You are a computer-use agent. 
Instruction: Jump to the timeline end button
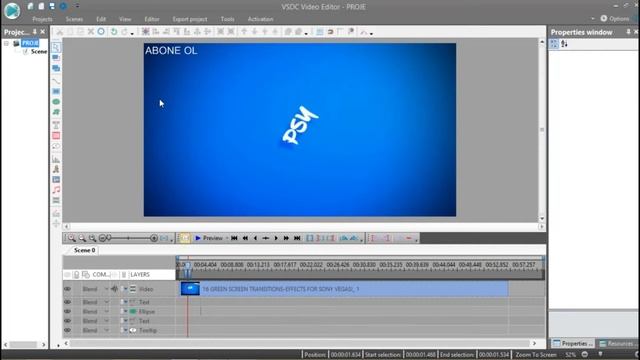point(297,238)
